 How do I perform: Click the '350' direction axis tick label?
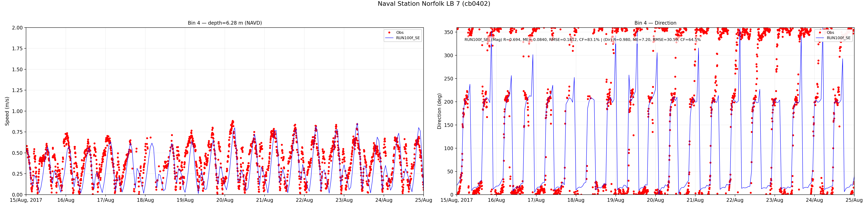449,32
